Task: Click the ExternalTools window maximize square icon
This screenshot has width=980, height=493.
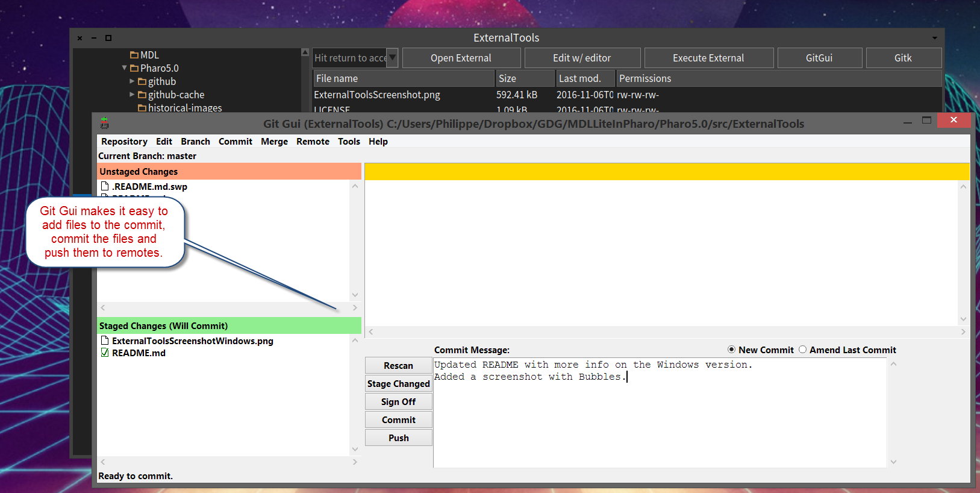Action: [108, 38]
